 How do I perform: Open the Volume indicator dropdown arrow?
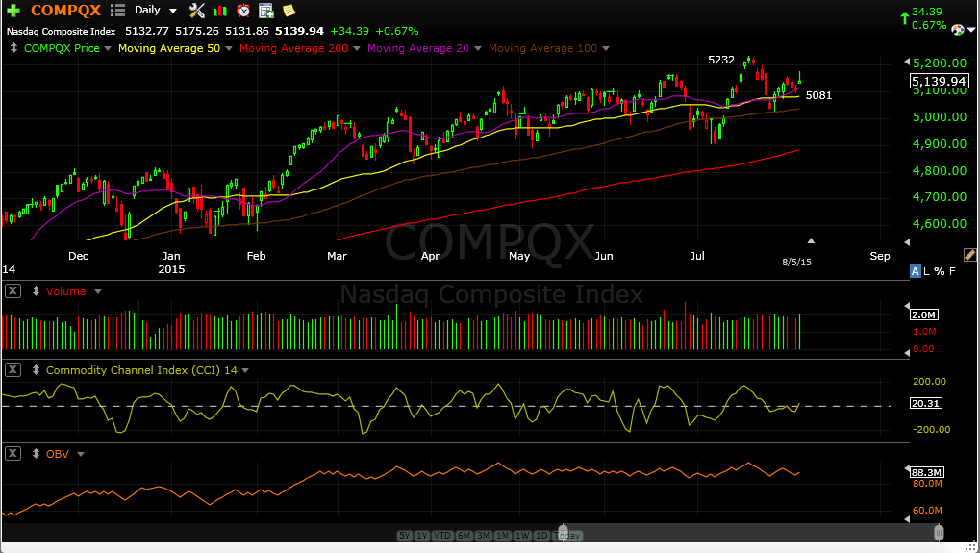[97, 291]
